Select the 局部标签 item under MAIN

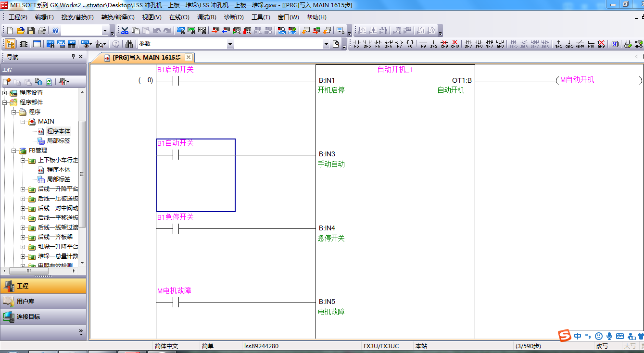click(58, 141)
